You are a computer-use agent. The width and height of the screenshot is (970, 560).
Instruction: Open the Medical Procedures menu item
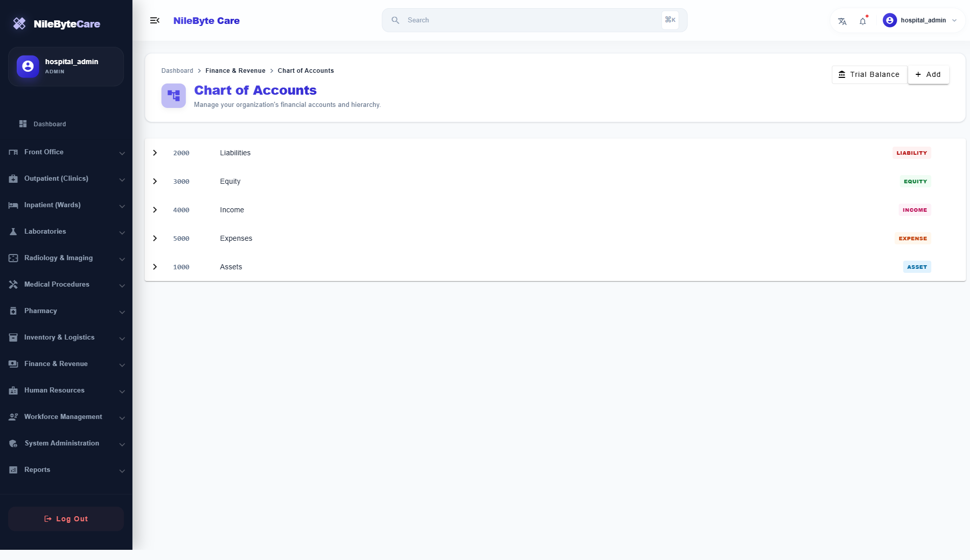coord(66,285)
